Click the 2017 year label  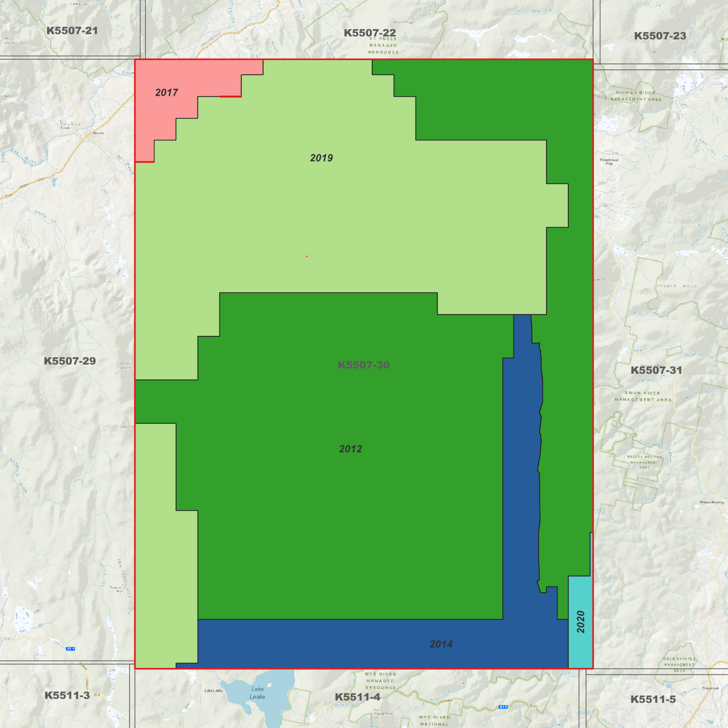166,92
